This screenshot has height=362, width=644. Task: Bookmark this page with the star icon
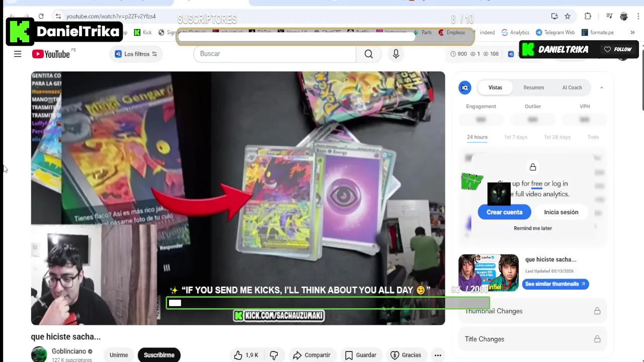(568, 16)
